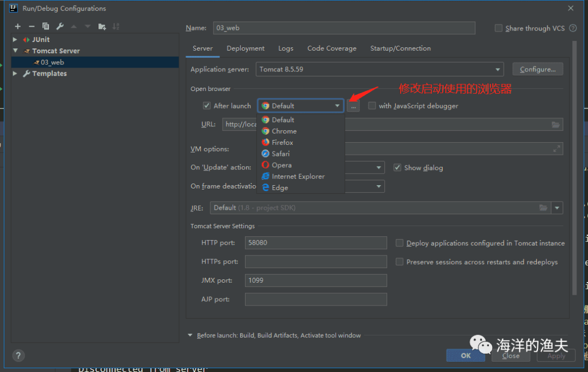This screenshot has width=588, height=372.
Task: Click AJP port empty field
Action: (x=316, y=299)
